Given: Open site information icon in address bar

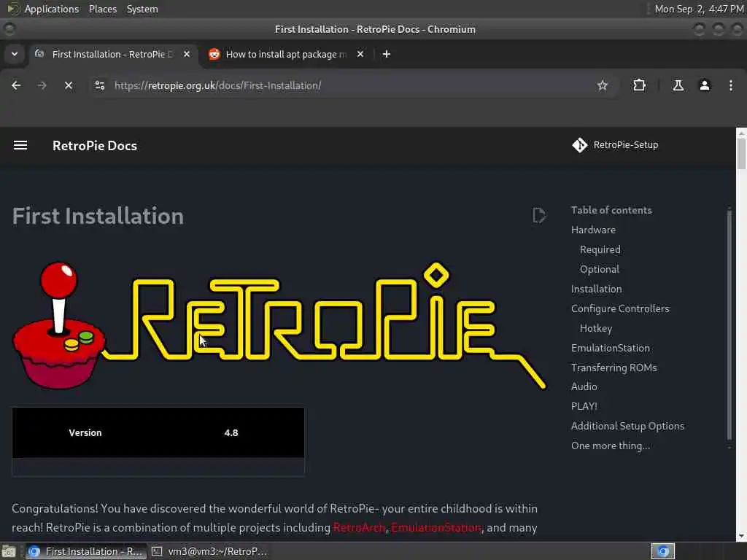Looking at the screenshot, I should [99, 86].
